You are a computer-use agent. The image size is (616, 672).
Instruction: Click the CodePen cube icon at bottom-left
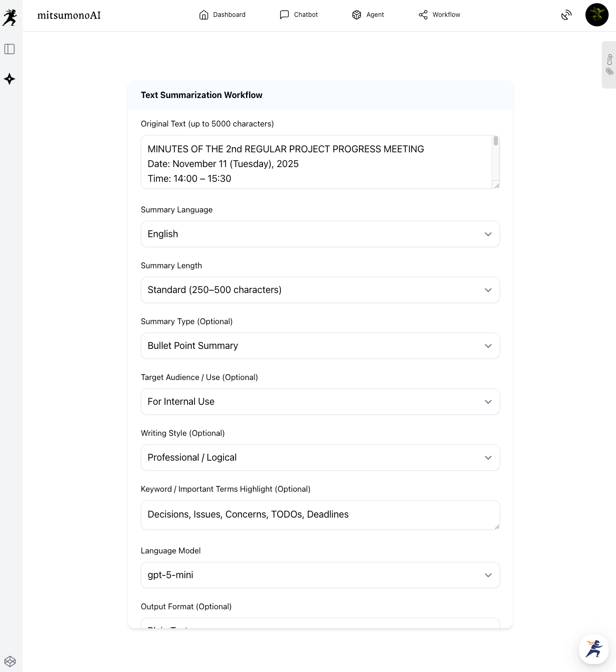click(x=10, y=661)
